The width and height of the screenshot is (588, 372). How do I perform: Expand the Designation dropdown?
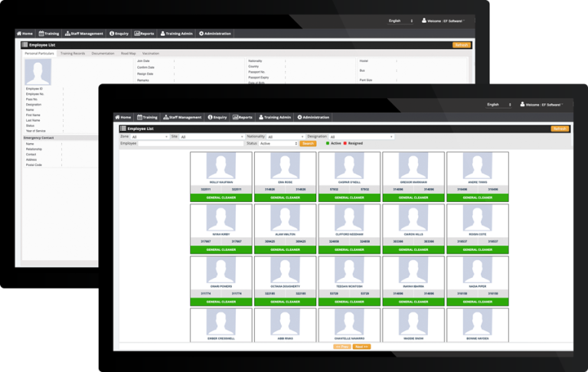[361, 136]
